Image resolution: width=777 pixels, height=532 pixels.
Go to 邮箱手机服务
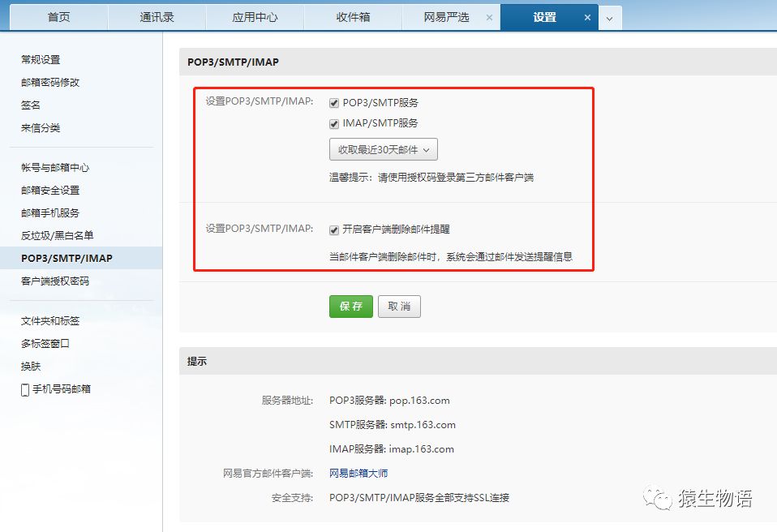[50, 213]
